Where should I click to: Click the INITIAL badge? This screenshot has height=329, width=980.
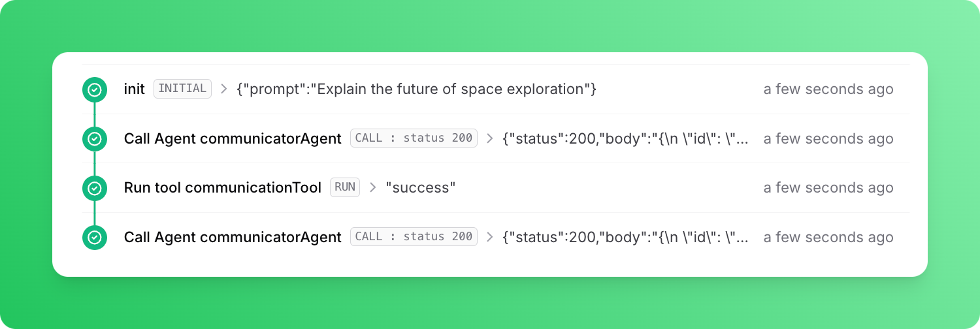pyautogui.click(x=182, y=89)
